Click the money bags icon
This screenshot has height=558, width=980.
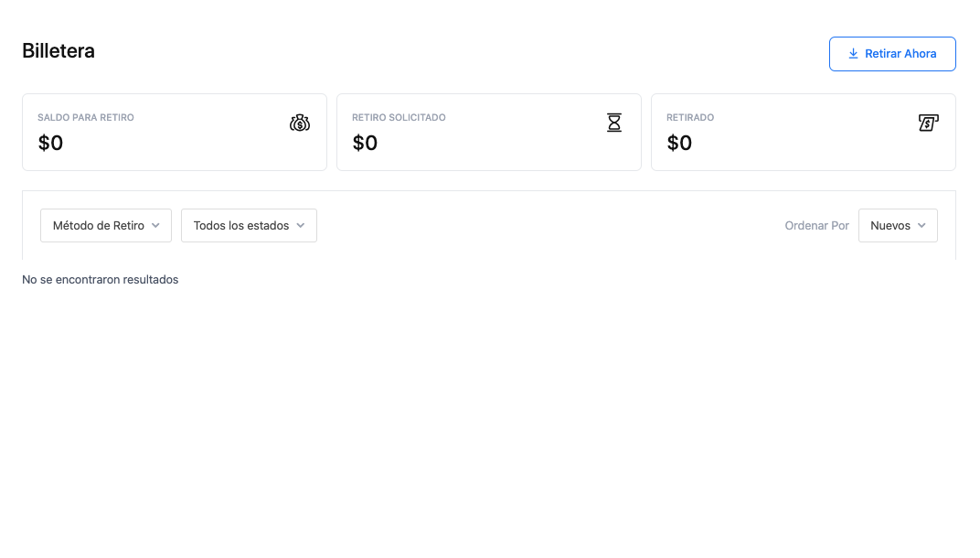pyautogui.click(x=299, y=123)
